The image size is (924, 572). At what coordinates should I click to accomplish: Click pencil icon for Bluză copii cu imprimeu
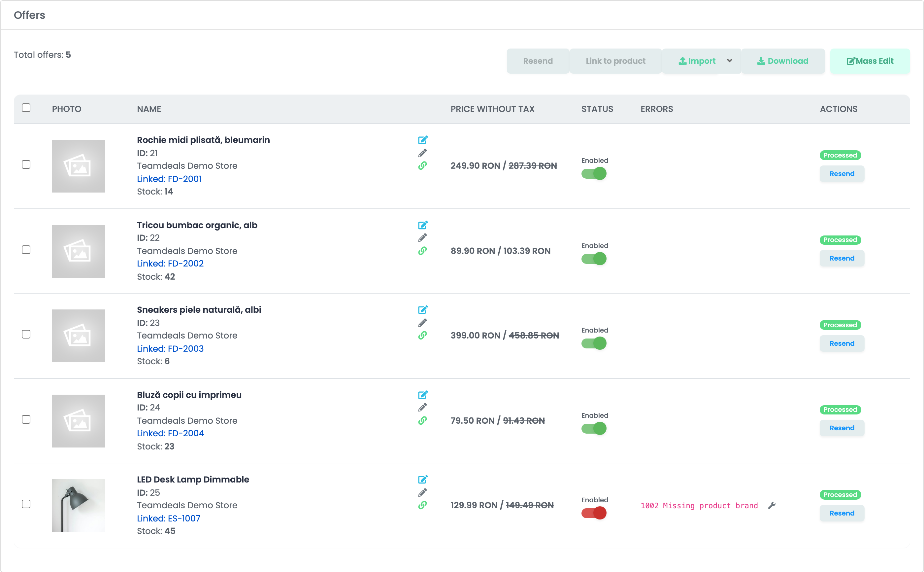tap(422, 408)
